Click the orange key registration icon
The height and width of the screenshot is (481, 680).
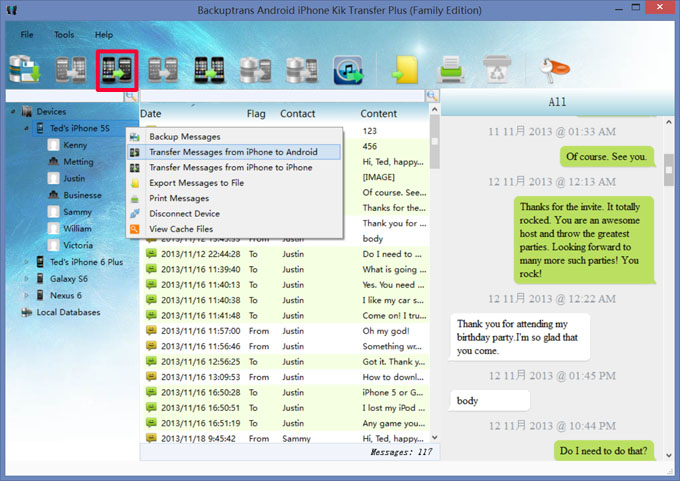pos(554,70)
